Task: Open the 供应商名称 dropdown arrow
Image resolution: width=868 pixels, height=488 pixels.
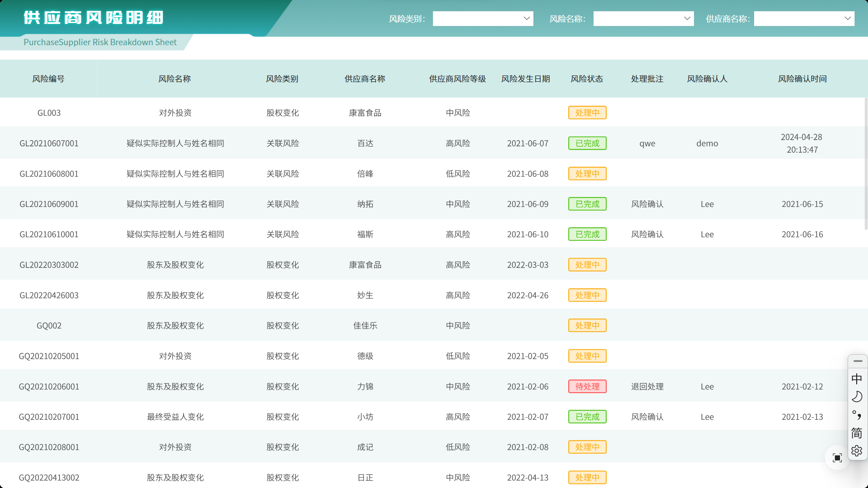Action: tap(847, 19)
